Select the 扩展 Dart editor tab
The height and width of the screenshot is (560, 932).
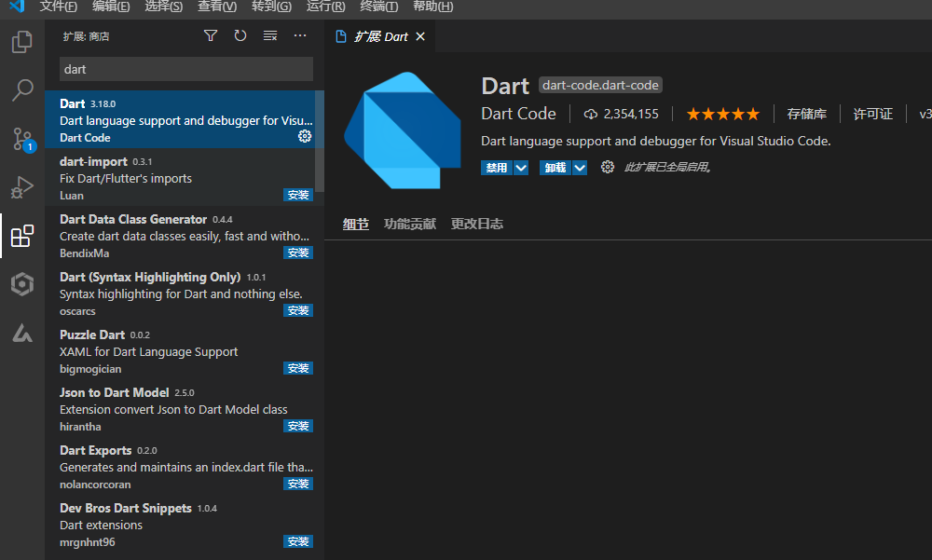pos(380,37)
